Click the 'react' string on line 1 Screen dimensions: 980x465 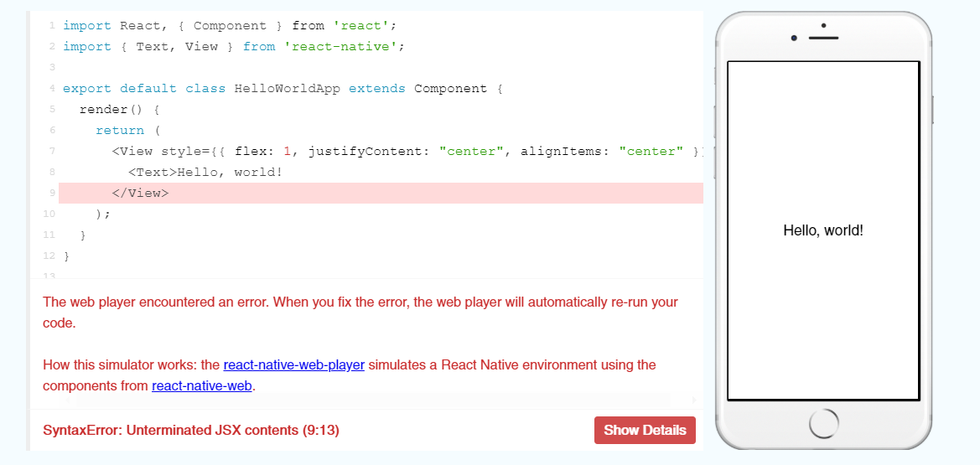pyautogui.click(x=359, y=26)
